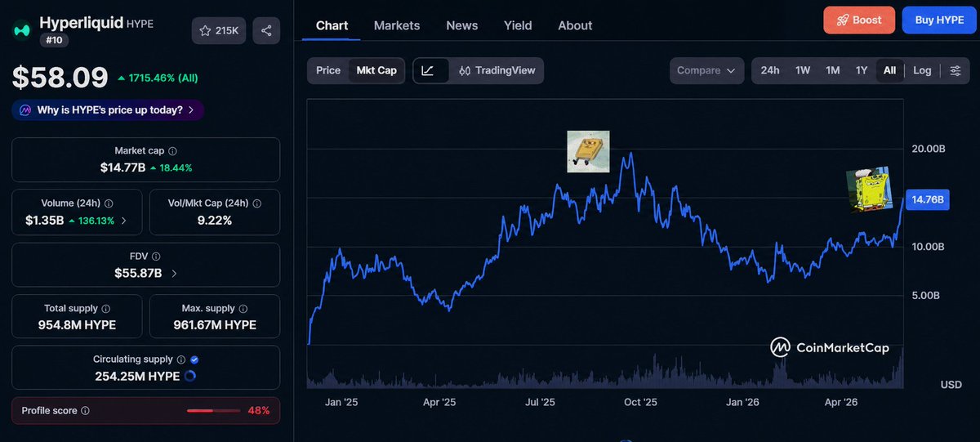Click the book emoji marker on chart
Image resolution: width=980 pixels, height=442 pixels.
point(588,151)
